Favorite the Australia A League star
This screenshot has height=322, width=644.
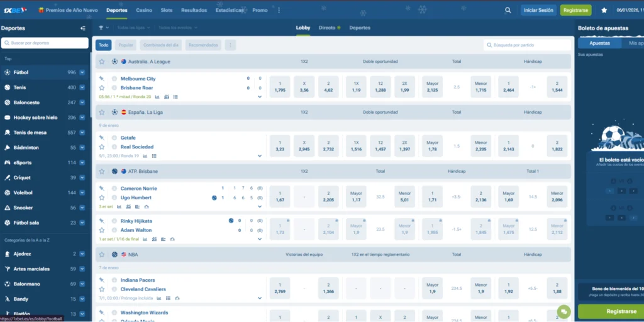[102, 62]
